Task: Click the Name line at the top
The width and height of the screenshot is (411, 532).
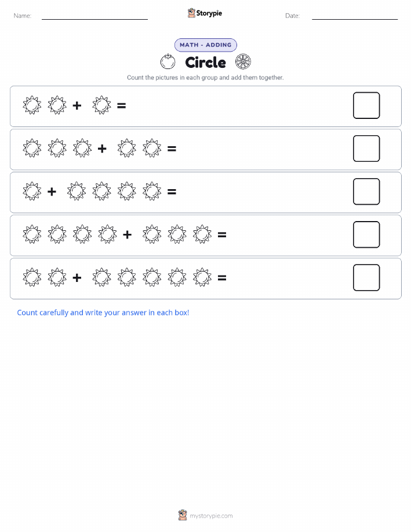Action: tap(94, 19)
